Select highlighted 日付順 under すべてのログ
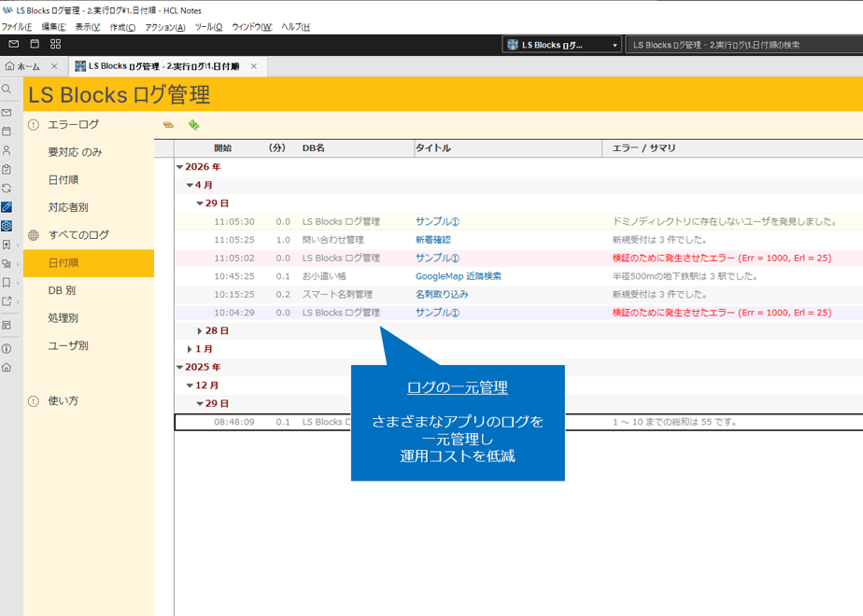Viewport: 863px width, 616px height. point(89,263)
